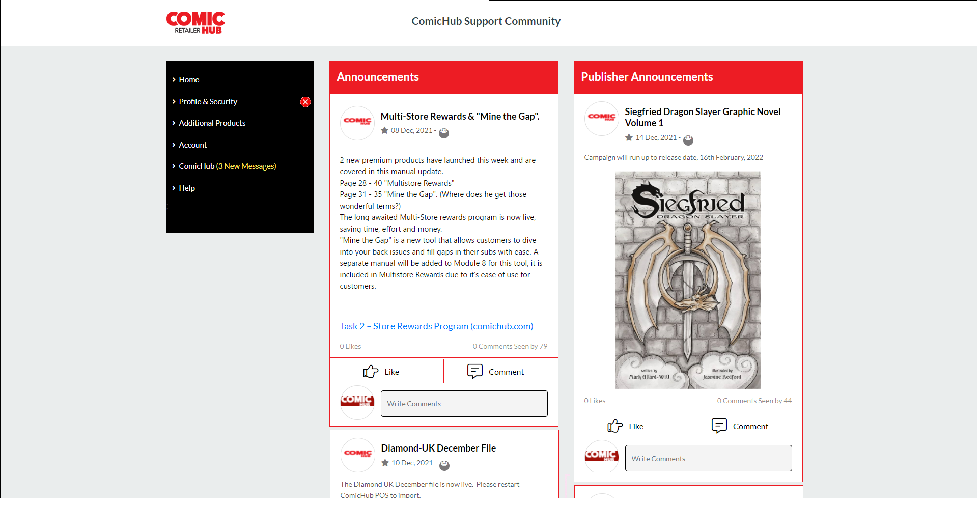Click the Publisher Announcements panel heading
The width and height of the screenshot is (980, 506).
coord(647,77)
